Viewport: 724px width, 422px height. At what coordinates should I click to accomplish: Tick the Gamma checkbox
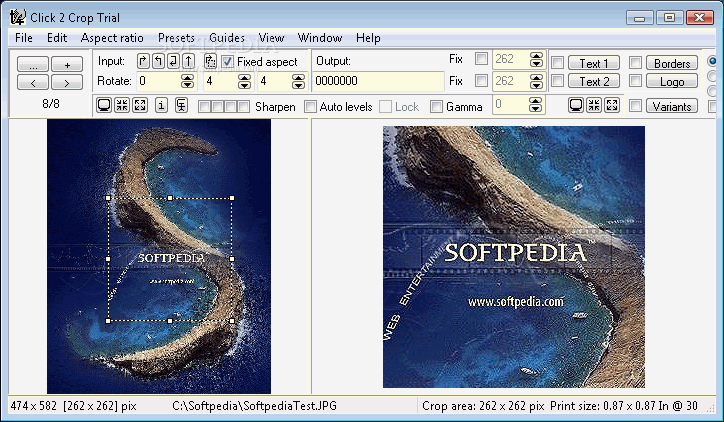coord(436,107)
